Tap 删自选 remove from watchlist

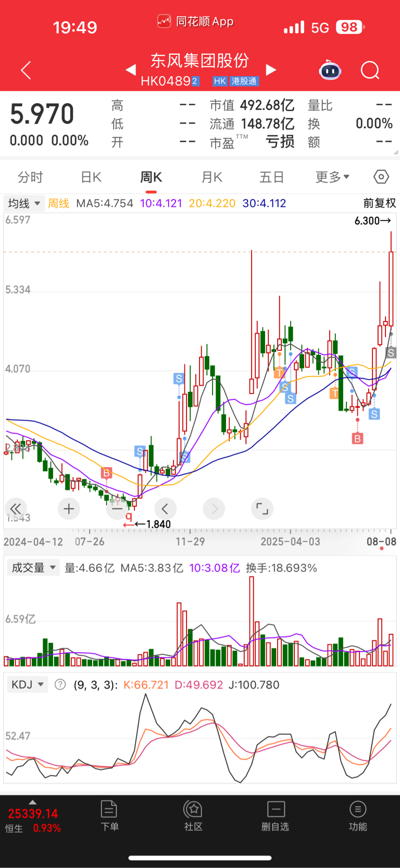click(x=275, y=816)
